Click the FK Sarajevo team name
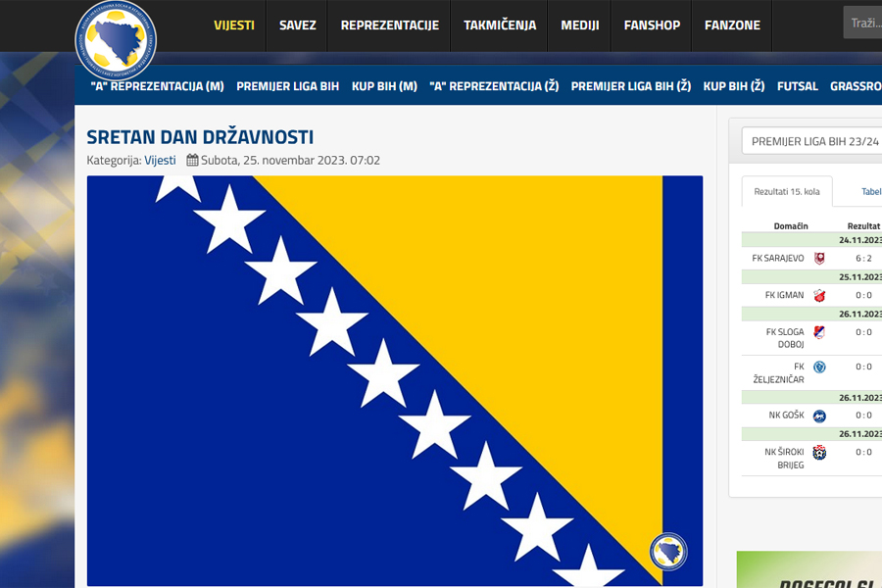Viewport: 882px width, 588px height. 778,259
